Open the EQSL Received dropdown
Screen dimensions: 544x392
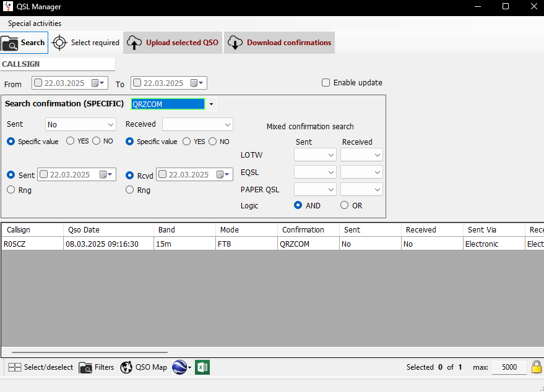click(x=361, y=173)
